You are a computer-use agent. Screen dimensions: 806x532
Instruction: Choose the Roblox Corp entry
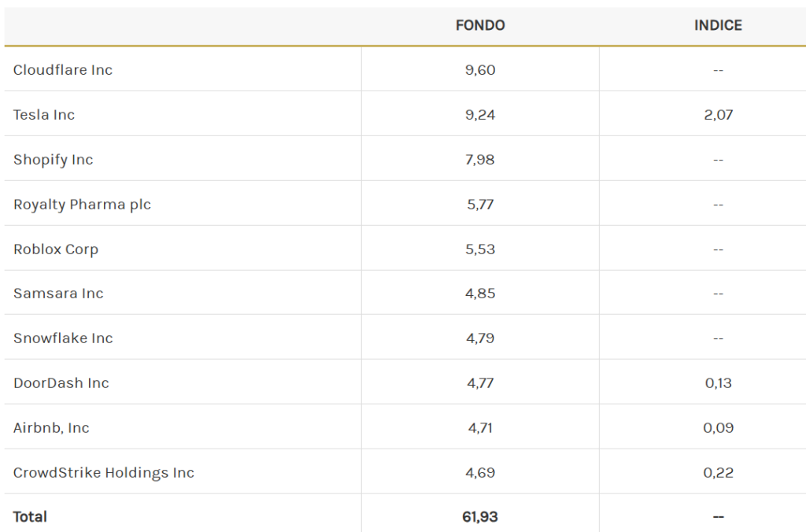56,249
